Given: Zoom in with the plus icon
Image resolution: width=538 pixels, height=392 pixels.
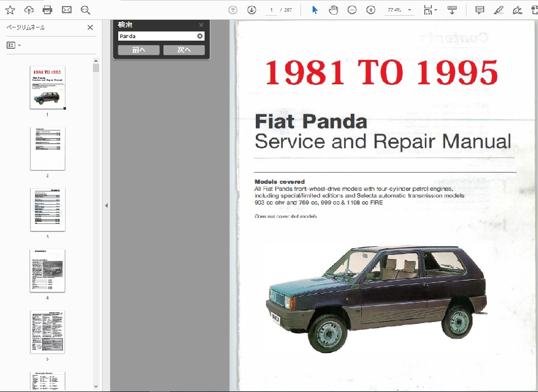Looking at the screenshot, I should (371, 10).
